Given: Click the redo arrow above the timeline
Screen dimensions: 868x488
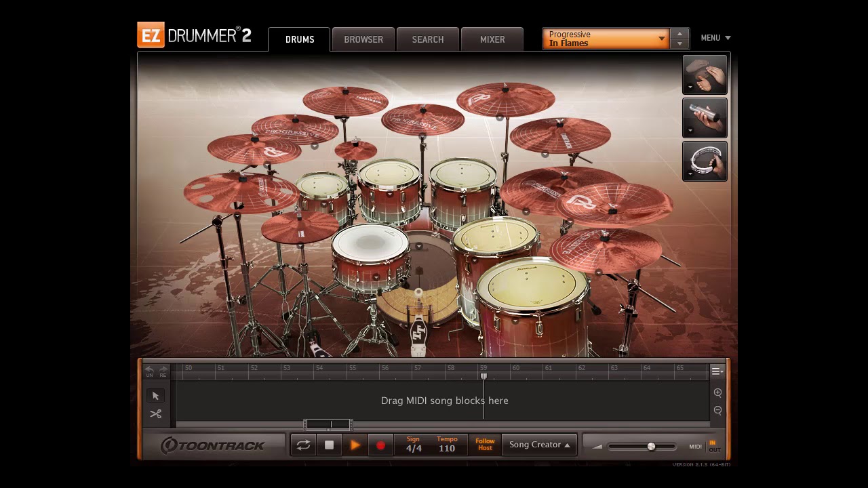Looking at the screenshot, I should 163,370.
